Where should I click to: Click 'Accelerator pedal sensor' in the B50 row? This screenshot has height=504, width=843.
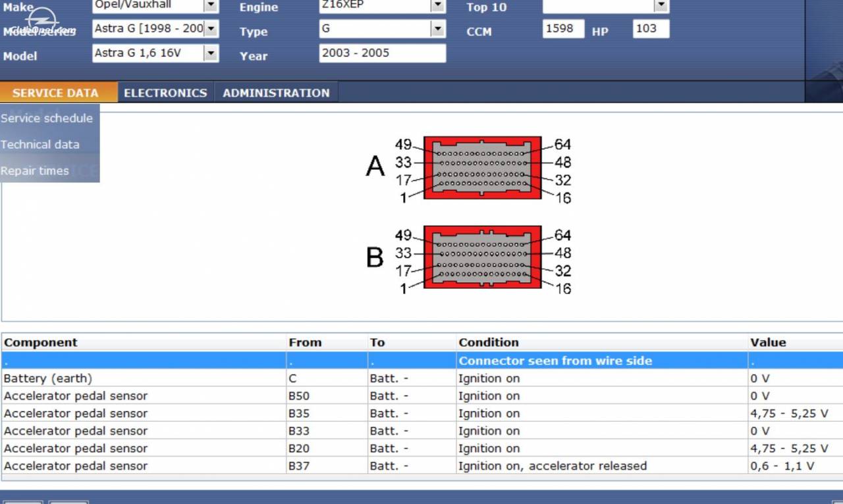[x=76, y=396]
